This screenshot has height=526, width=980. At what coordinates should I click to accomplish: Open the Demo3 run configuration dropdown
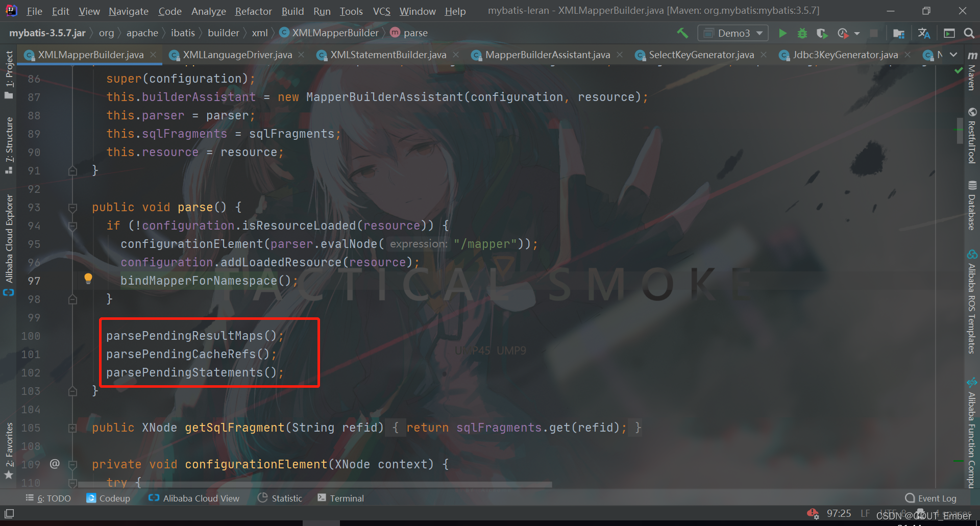click(733, 33)
